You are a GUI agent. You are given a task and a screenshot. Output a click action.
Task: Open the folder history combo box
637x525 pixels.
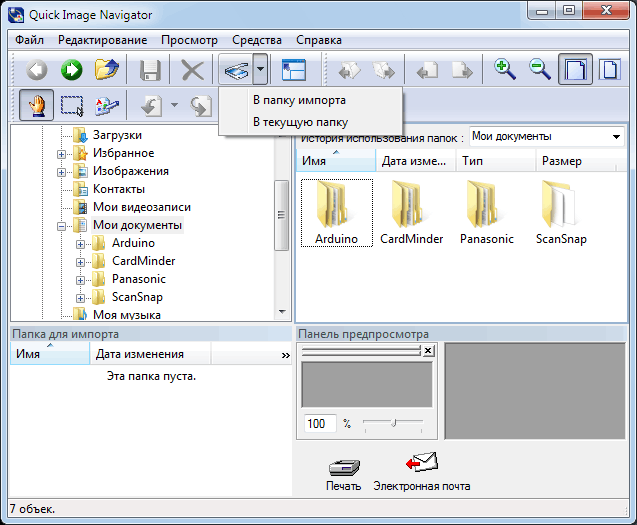pyautogui.click(x=547, y=137)
